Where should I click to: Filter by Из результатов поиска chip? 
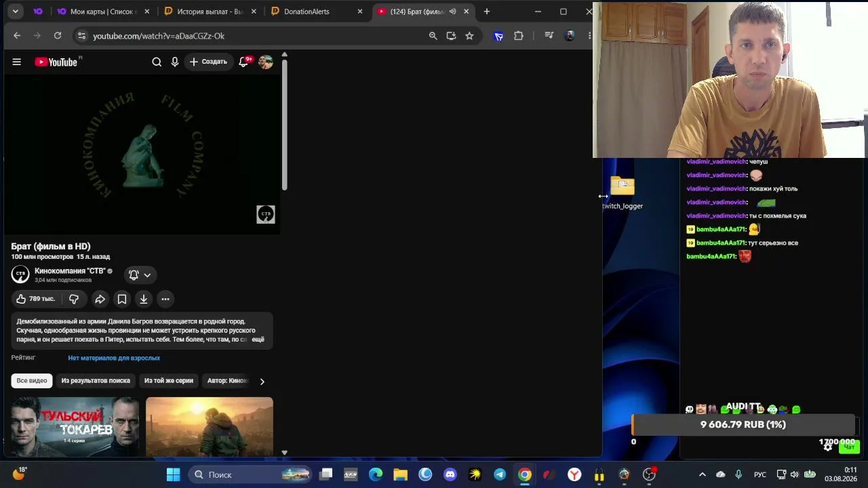click(x=96, y=381)
